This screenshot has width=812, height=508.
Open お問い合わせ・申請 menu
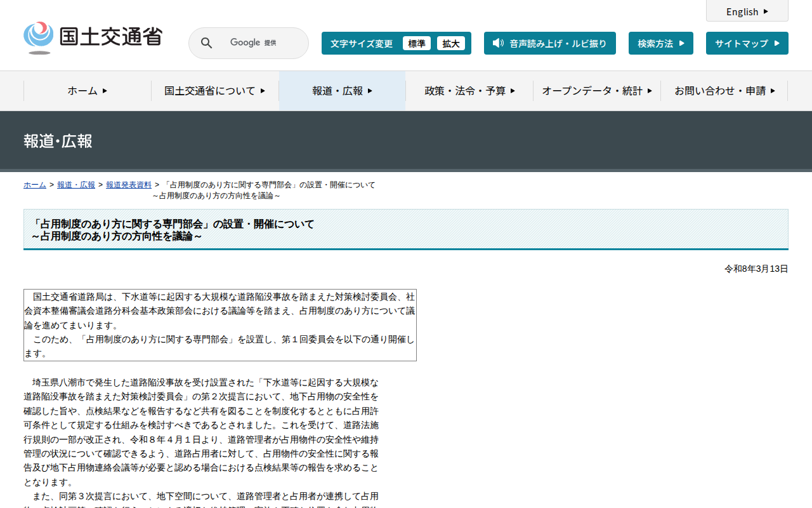coord(724,91)
